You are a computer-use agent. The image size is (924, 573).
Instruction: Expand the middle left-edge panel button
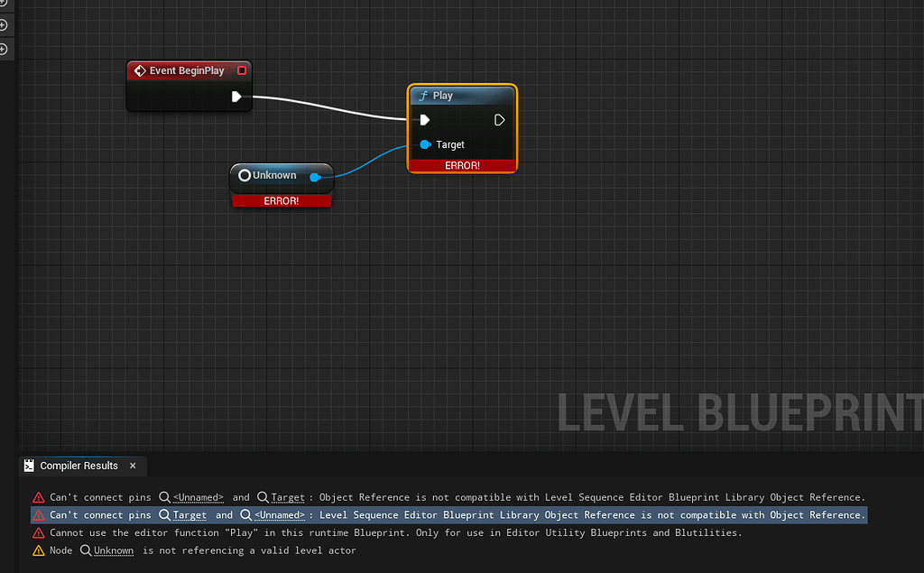point(5,25)
